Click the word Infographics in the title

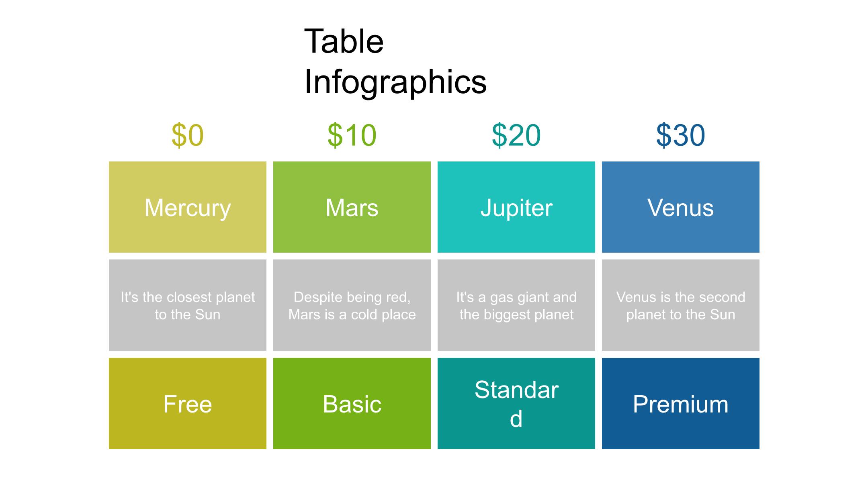point(395,82)
